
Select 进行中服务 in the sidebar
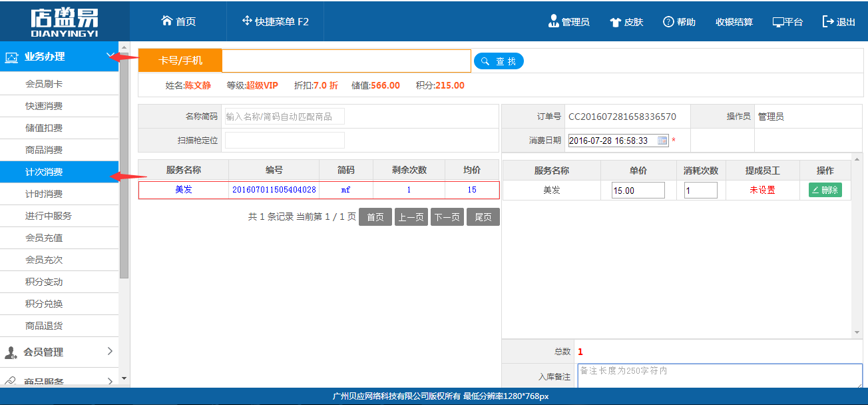[59, 216]
